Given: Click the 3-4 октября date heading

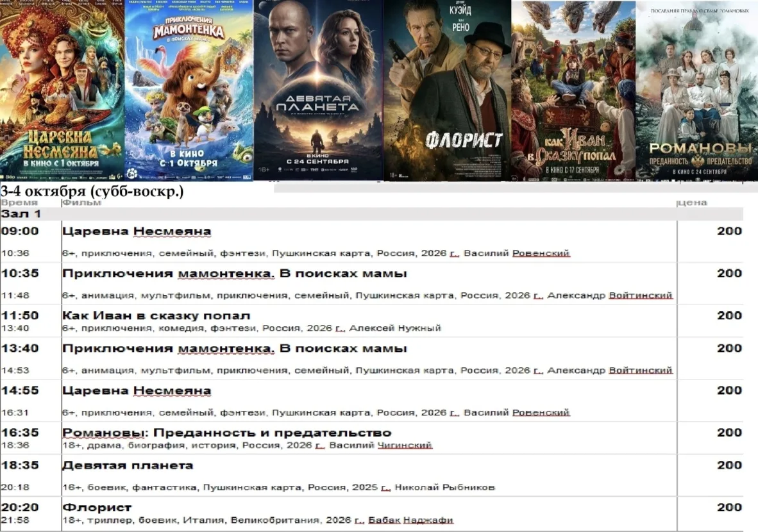Looking at the screenshot, I should pyautogui.click(x=92, y=192).
